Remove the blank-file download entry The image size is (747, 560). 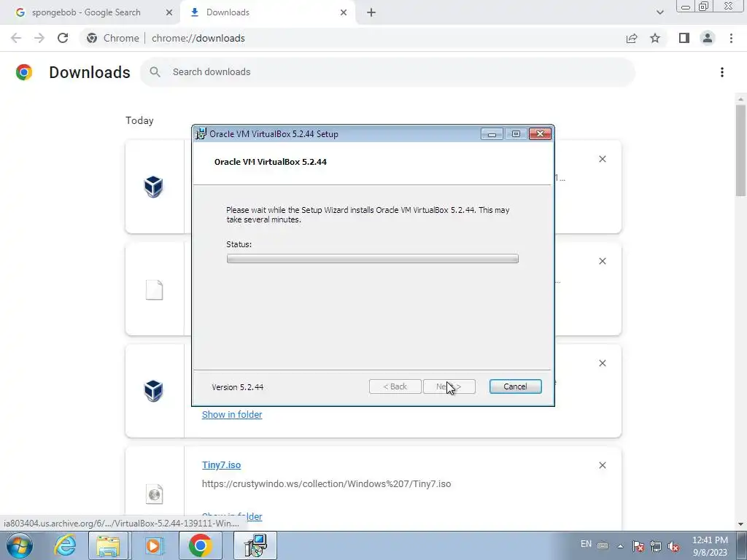[x=602, y=261]
